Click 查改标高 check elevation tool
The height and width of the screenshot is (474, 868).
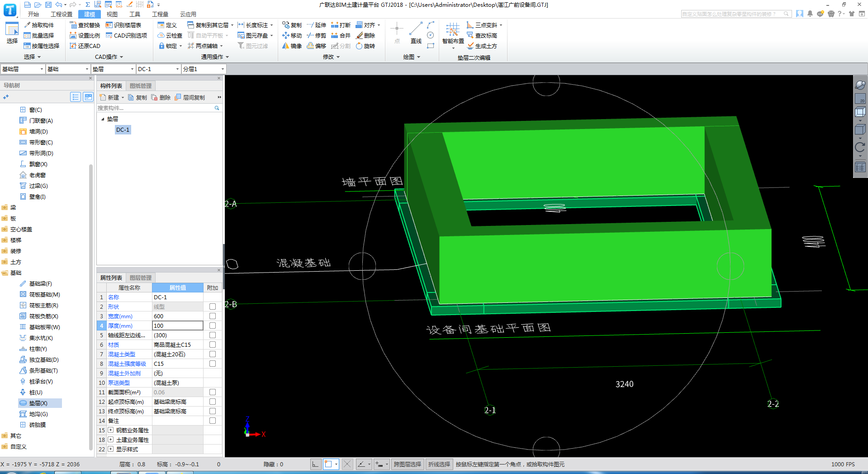pos(482,35)
